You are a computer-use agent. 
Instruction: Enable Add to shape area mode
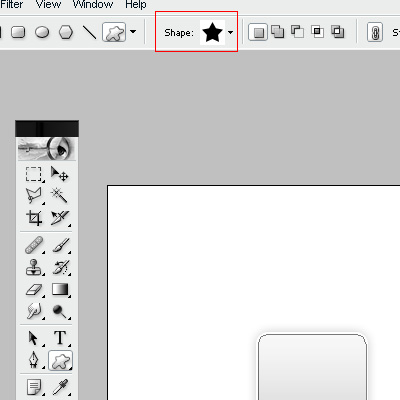277,32
